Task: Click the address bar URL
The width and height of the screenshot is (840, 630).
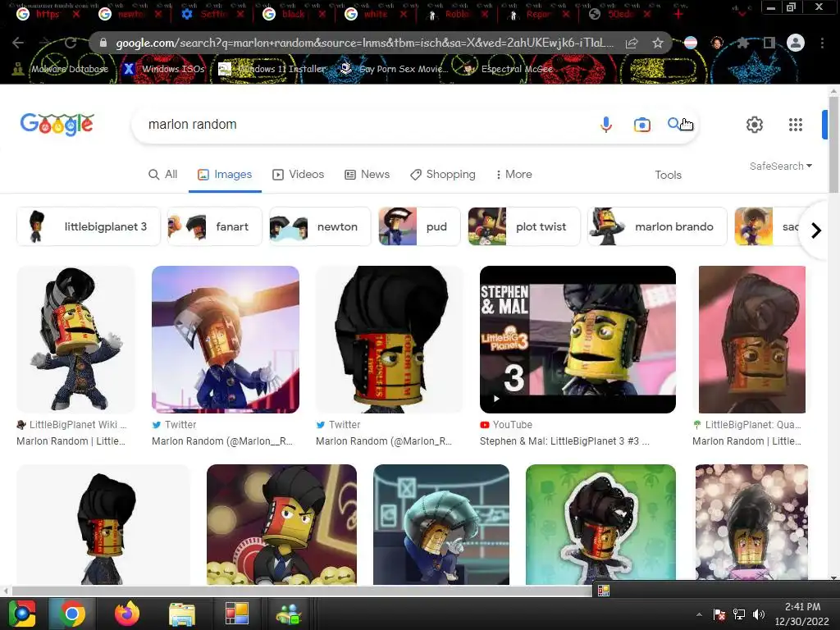Action: [364, 43]
